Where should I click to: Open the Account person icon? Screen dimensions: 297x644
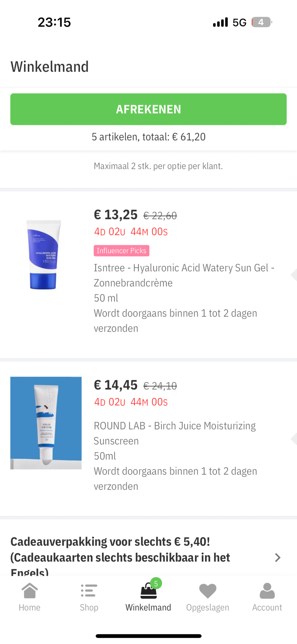point(267,591)
